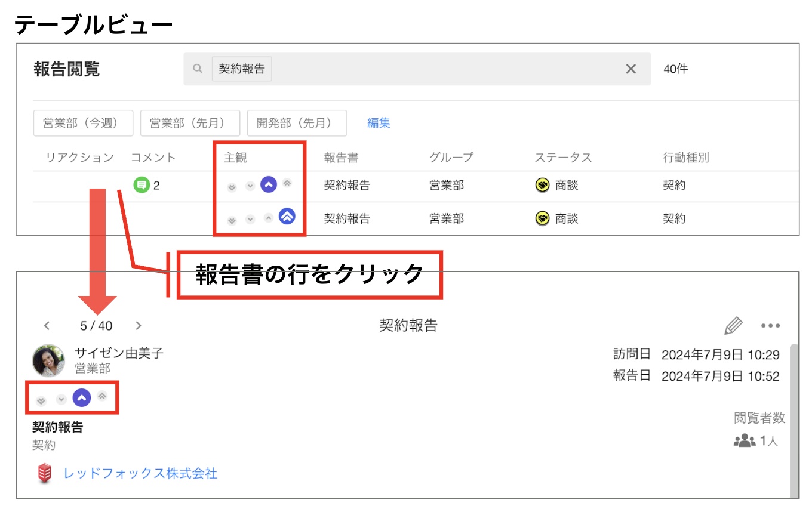Click the highlighted up rating in report detail

(82, 397)
